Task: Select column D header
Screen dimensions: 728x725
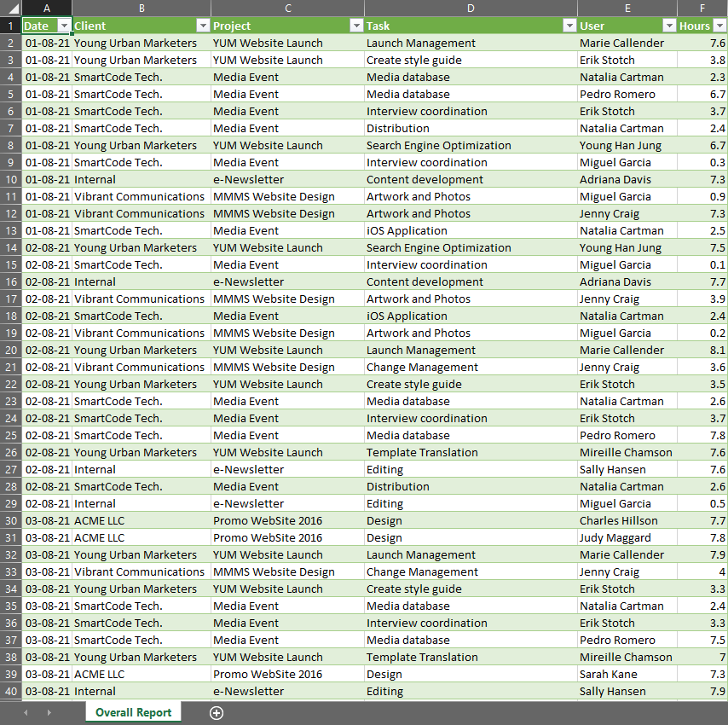Action: coord(471,8)
